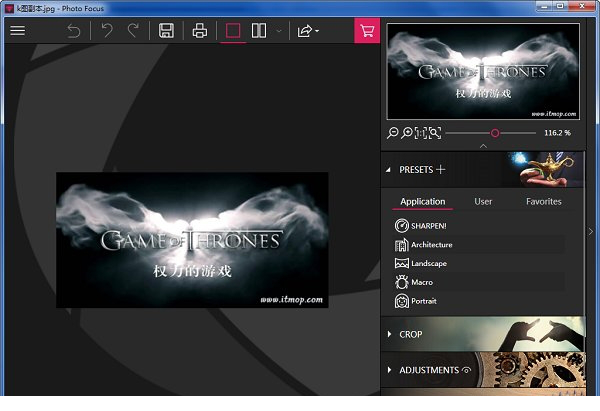Click the zoom out magnifier icon

(x=393, y=133)
